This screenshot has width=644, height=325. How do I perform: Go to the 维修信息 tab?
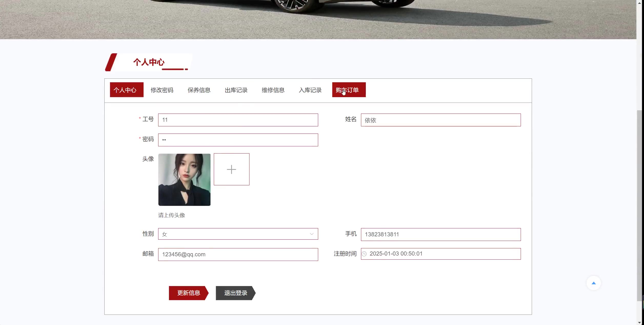pos(273,90)
